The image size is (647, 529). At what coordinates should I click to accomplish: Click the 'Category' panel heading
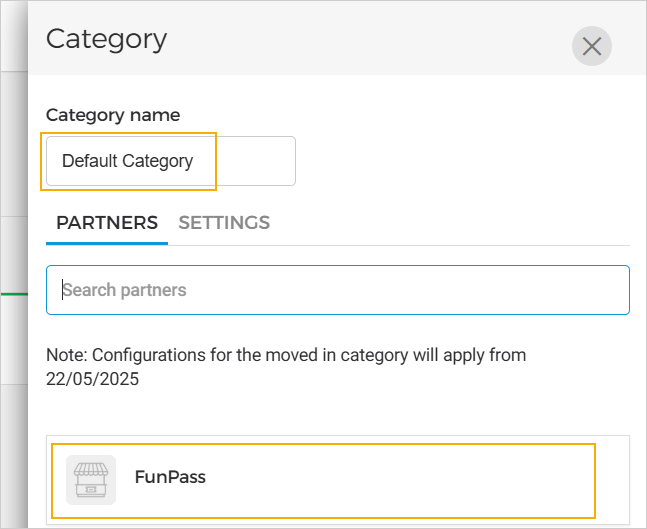tap(106, 39)
